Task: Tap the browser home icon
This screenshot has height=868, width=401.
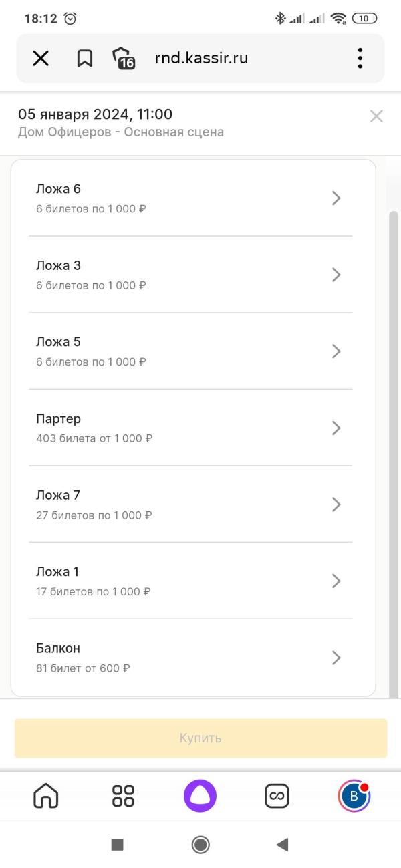Action: coord(46,795)
